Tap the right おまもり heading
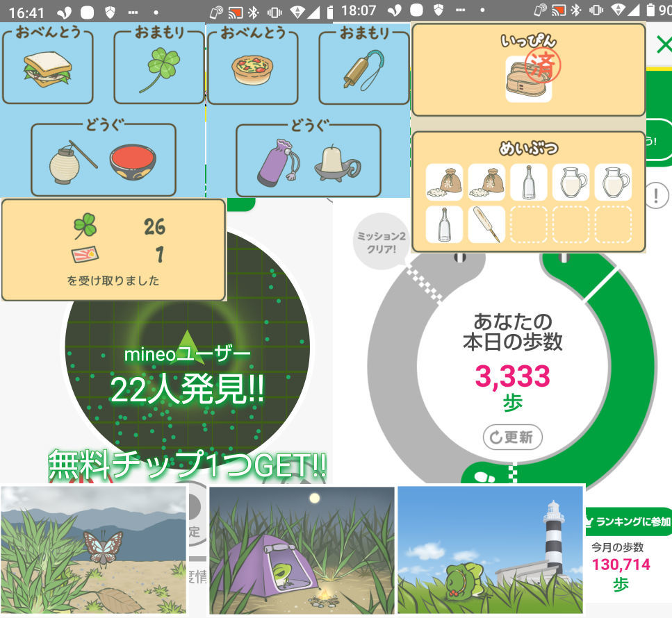 tap(365, 33)
